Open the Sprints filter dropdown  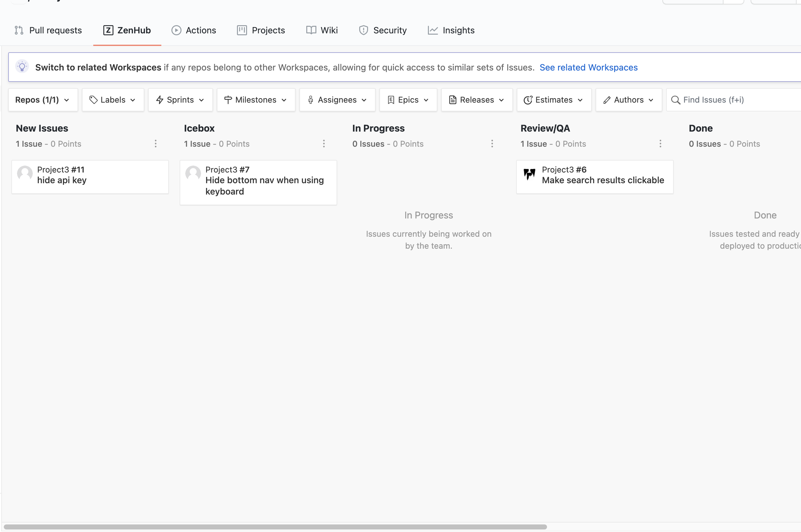180,100
